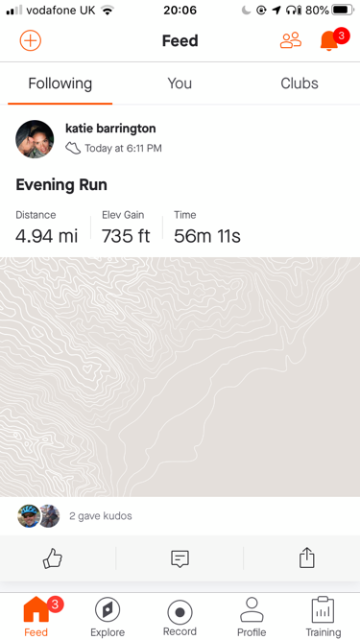Switch to the Clubs tab
360x640 pixels.
point(299,83)
